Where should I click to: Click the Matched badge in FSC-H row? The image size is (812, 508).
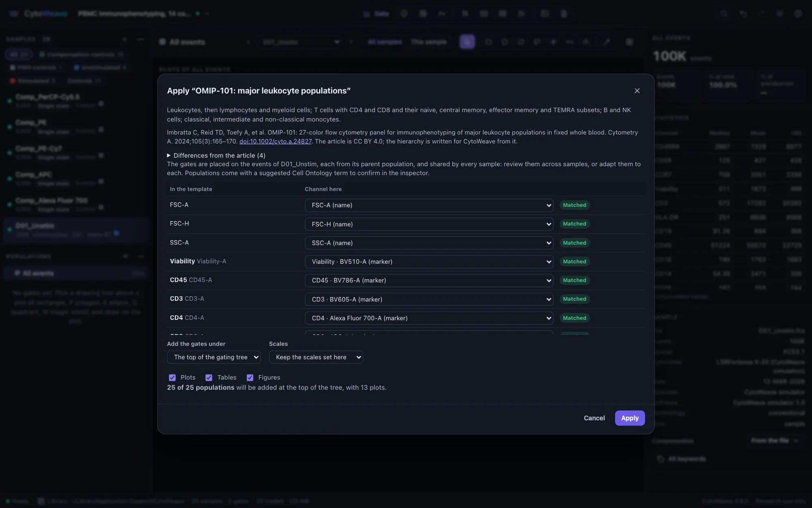click(574, 224)
